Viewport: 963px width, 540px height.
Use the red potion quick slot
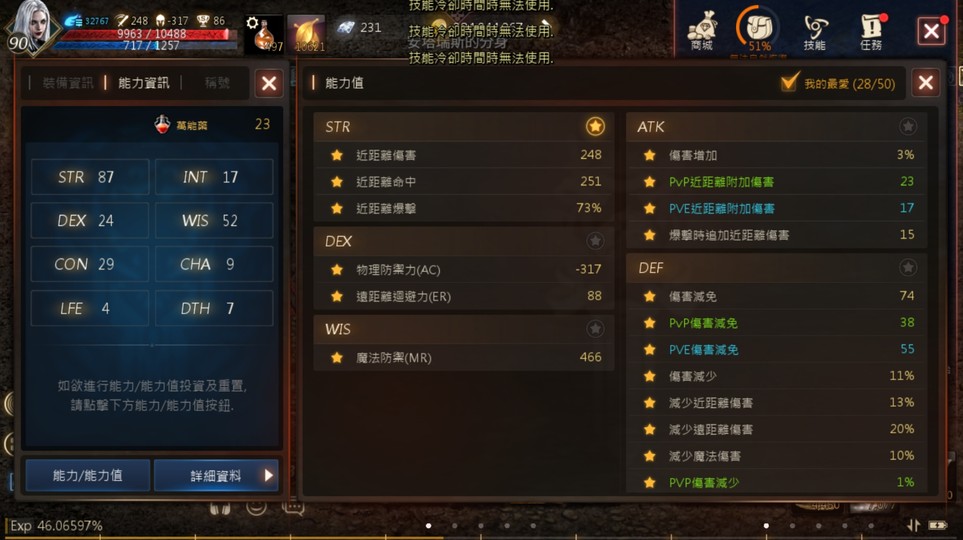tap(265, 34)
